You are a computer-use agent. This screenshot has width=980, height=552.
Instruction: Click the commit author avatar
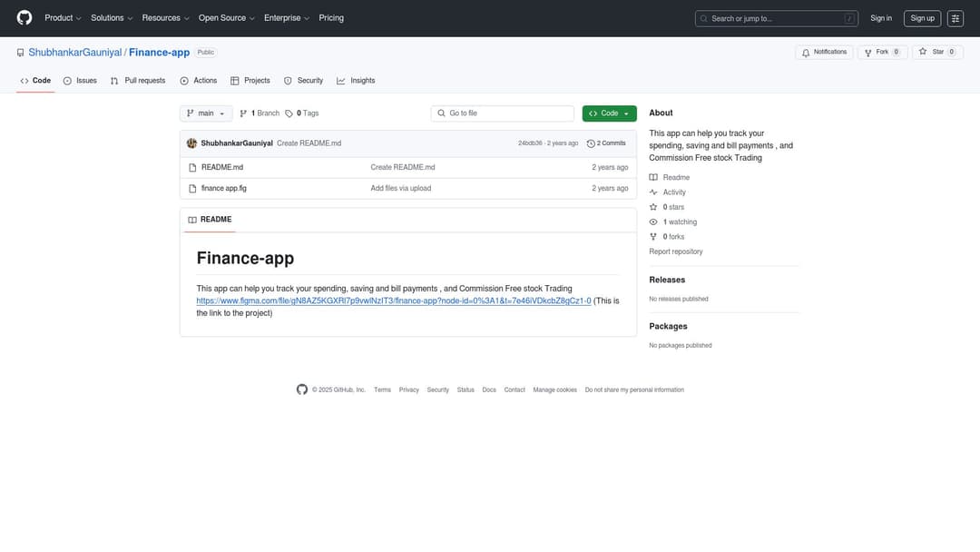coord(191,143)
